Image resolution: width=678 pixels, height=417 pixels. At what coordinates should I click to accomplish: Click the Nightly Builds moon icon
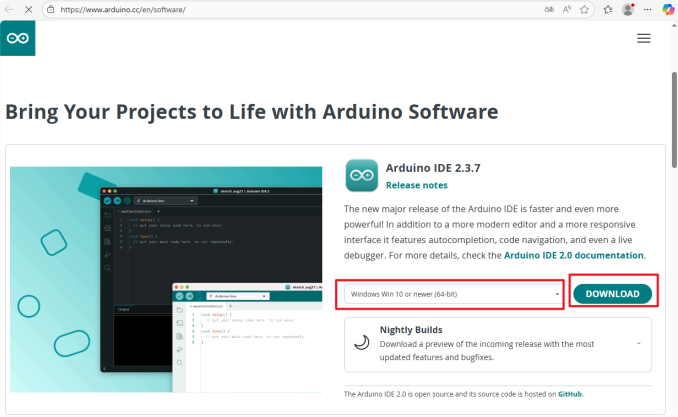coord(361,343)
